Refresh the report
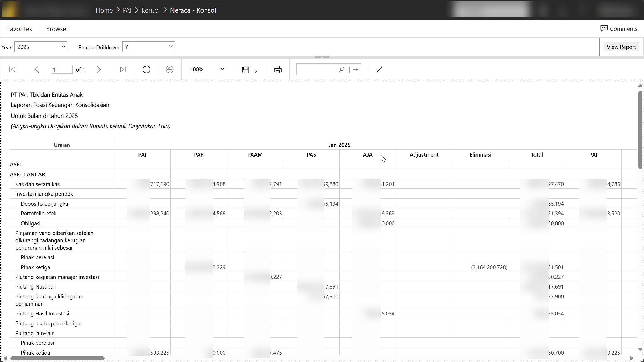 click(146, 69)
